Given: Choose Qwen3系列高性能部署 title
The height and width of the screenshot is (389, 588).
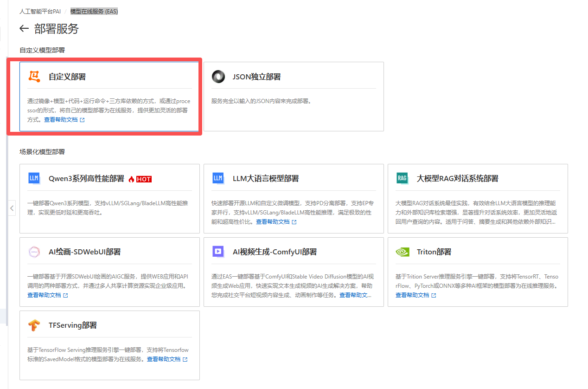Looking at the screenshot, I should (x=86, y=179).
